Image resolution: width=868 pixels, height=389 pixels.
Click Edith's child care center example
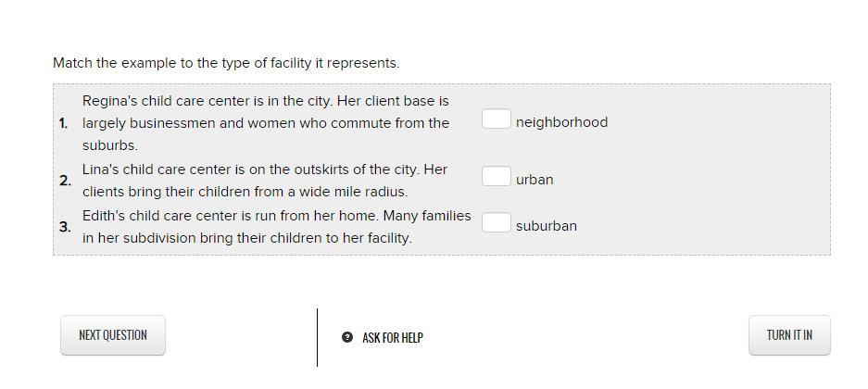pos(276,227)
